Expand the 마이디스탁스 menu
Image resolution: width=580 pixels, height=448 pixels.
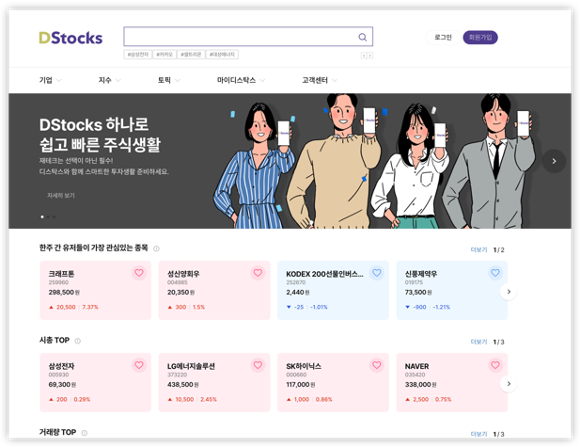(x=241, y=80)
